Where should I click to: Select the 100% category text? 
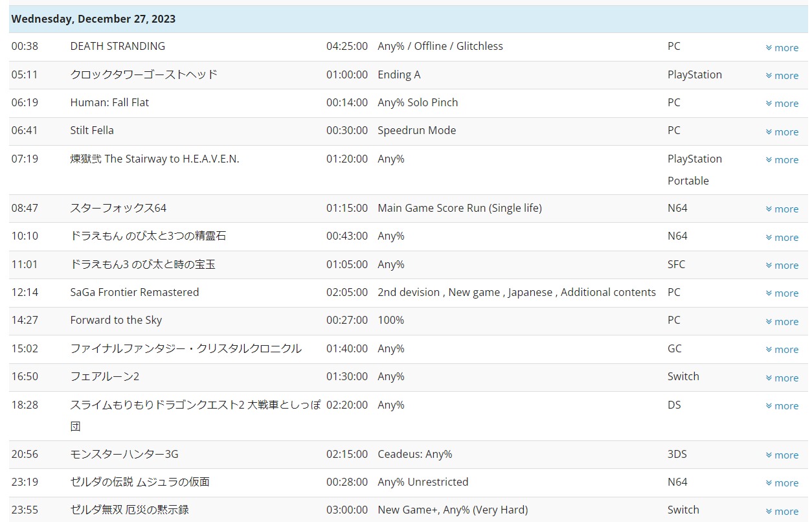391,320
